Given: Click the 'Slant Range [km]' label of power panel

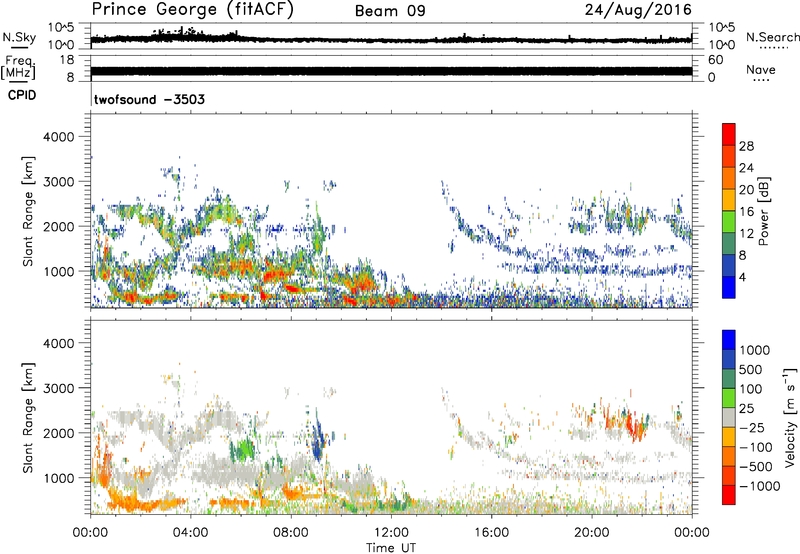Looking at the screenshot, I should click(x=28, y=211).
